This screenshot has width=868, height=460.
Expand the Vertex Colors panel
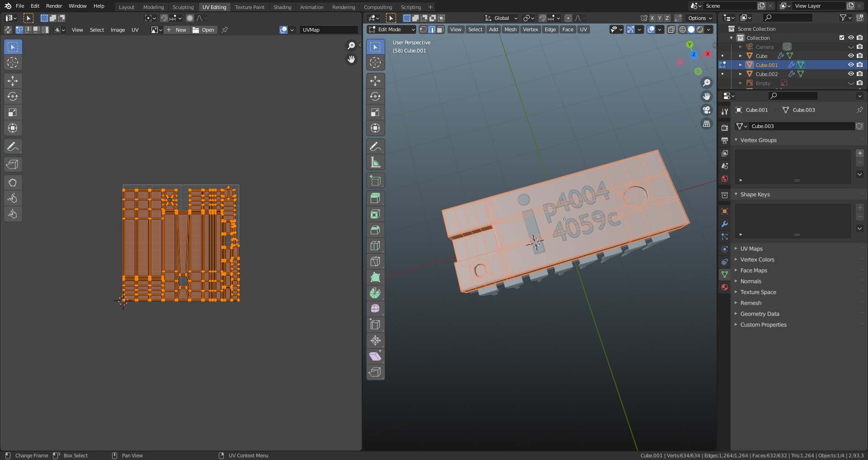click(x=757, y=260)
